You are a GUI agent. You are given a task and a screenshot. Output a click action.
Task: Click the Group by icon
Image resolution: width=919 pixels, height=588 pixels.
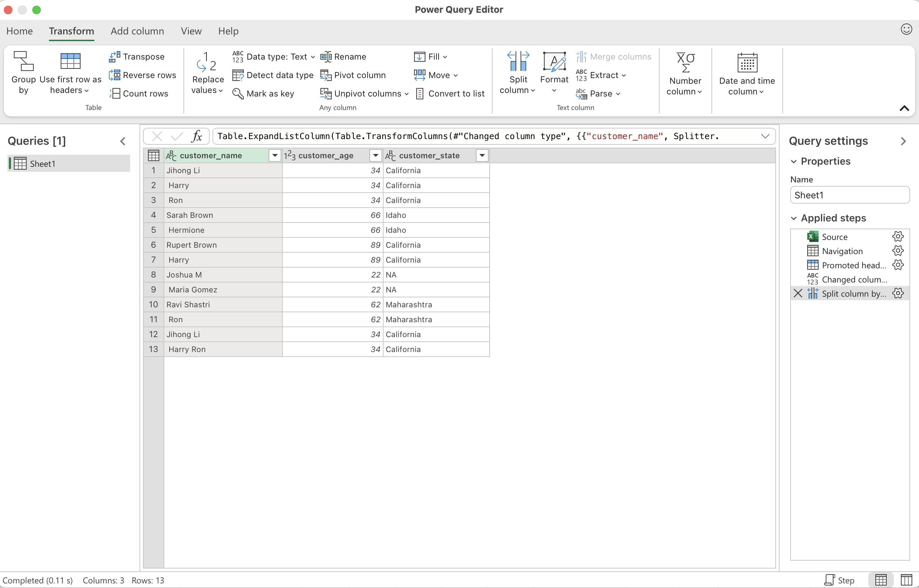click(23, 61)
